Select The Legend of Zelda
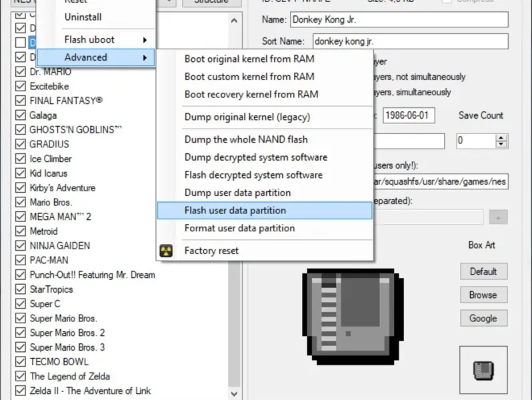 (x=70, y=376)
